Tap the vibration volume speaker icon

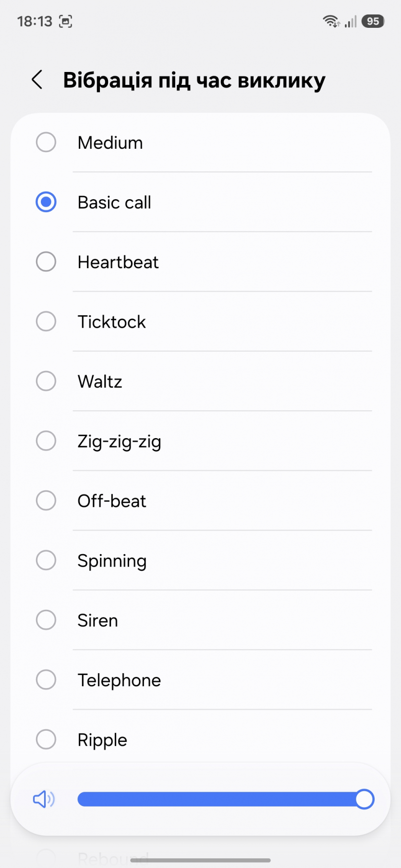click(x=44, y=799)
